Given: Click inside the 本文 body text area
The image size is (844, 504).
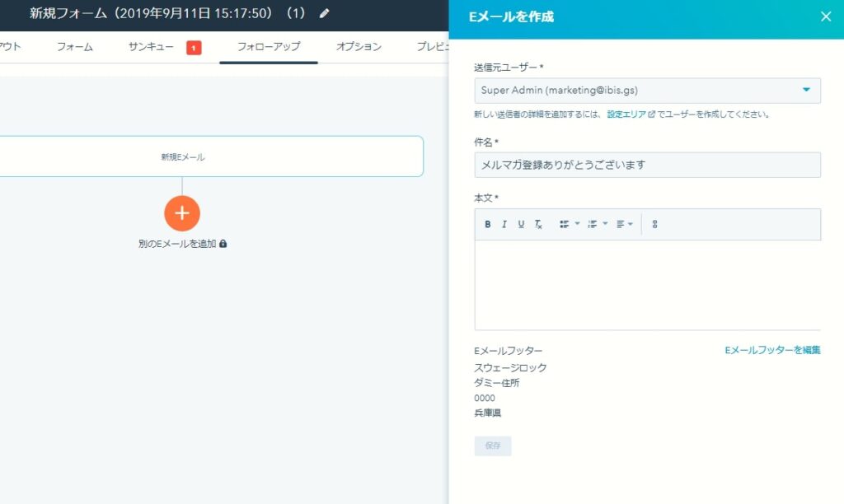Looking at the screenshot, I should pyautogui.click(x=647, y=285).
